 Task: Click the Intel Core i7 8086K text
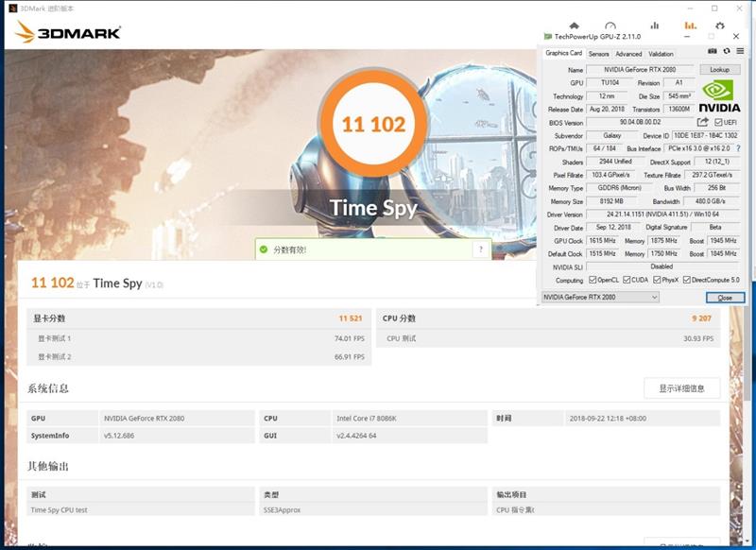(x=367, y=419)
